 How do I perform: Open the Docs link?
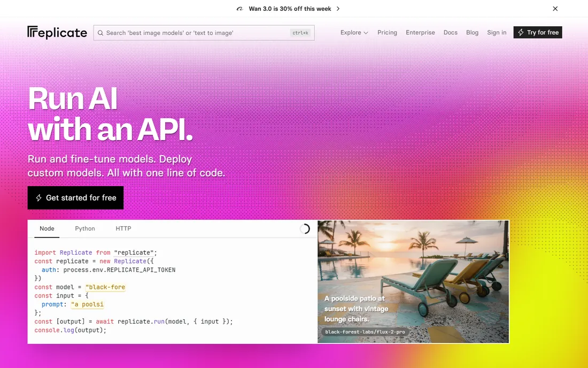tap(451, 33)
